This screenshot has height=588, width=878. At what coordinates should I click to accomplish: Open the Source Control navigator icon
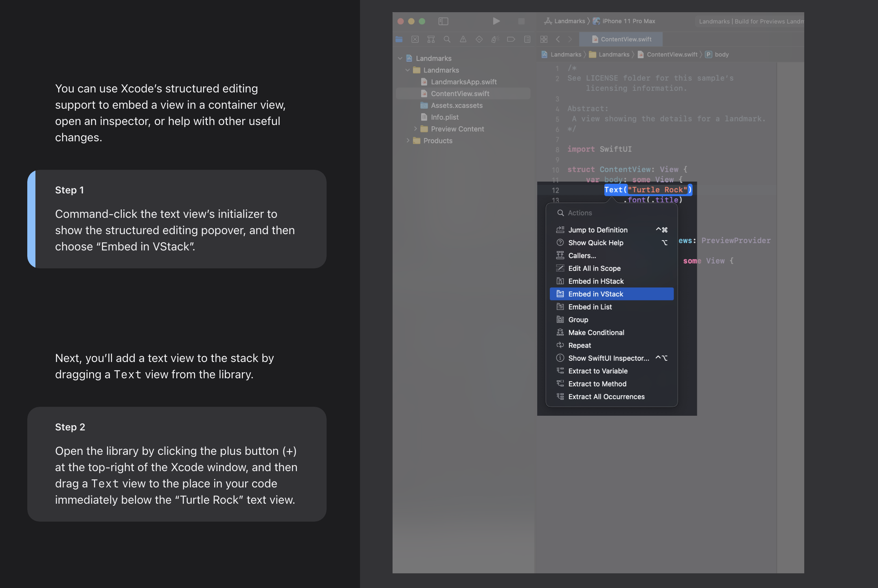(415, 39)
